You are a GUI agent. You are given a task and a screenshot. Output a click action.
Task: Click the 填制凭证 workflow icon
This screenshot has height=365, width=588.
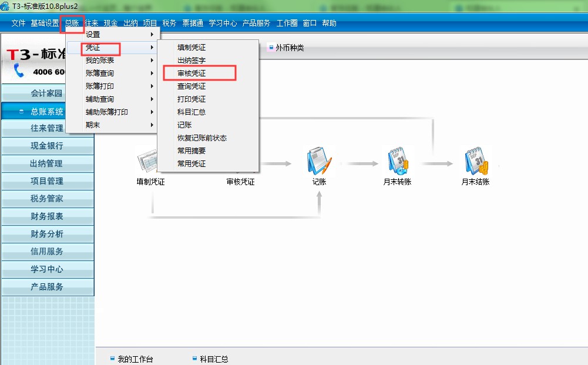pos(147,161)
